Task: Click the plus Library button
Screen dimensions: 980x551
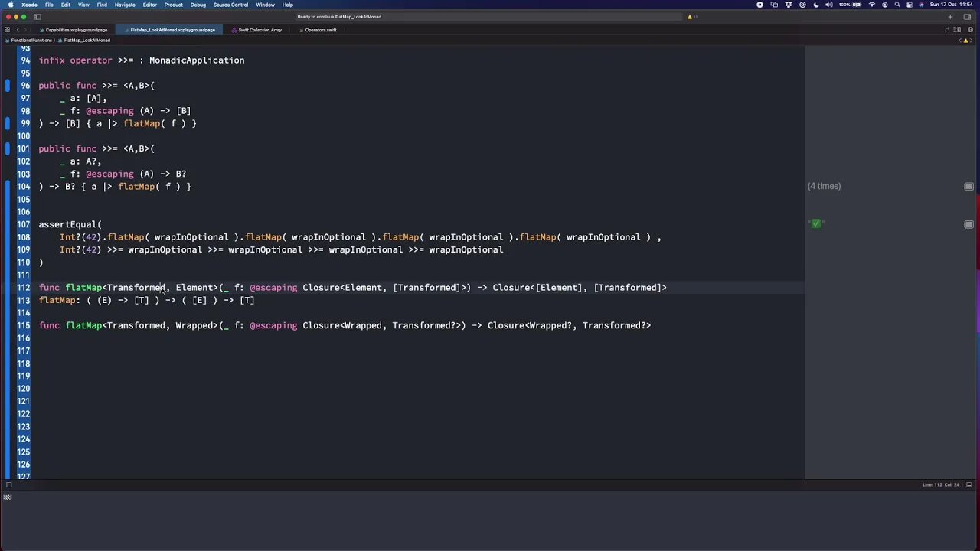Action: pos(950,17)
